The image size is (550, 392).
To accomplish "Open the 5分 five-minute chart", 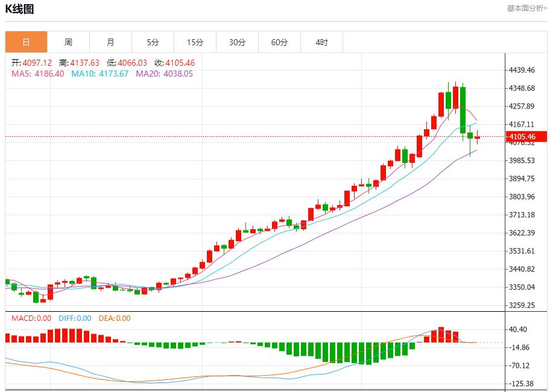I will coord(153,42).
